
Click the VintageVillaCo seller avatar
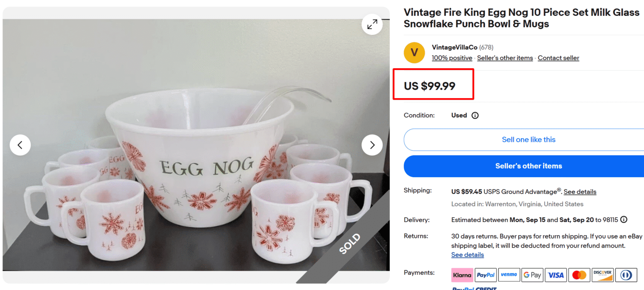pos(414,52)
